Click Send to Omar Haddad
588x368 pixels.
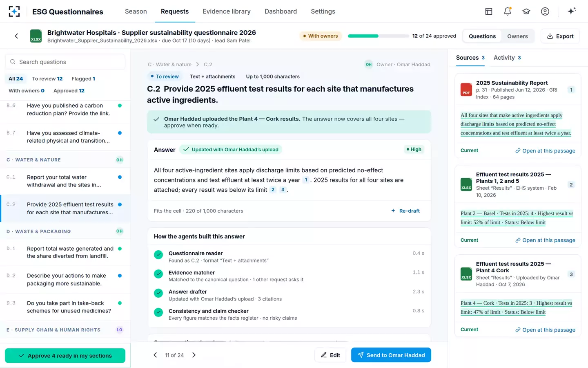coord(391,355)
